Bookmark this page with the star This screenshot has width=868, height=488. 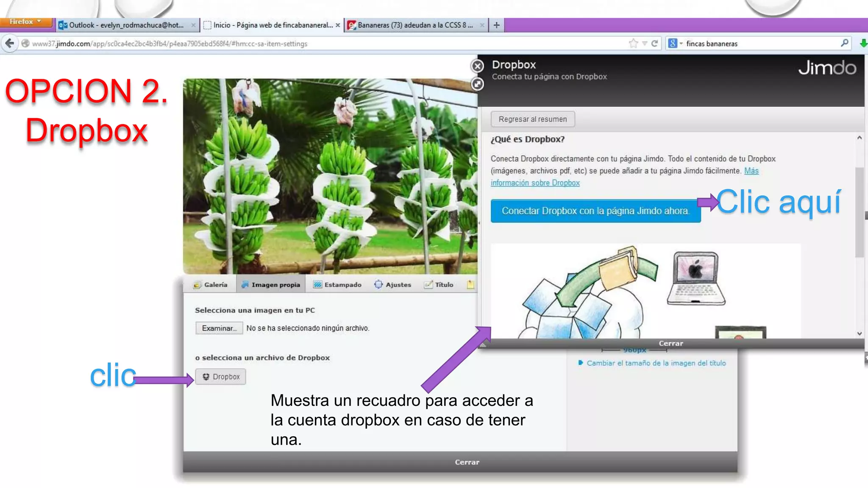633,44
